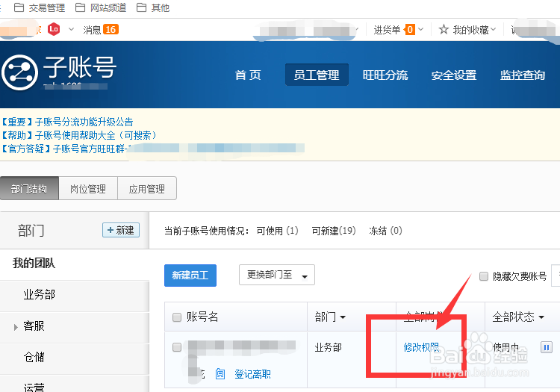The image size is (560, 392).
Task: Click the 业务部 cell in account row
Action: pyautogui.click(x=328, y=347)
